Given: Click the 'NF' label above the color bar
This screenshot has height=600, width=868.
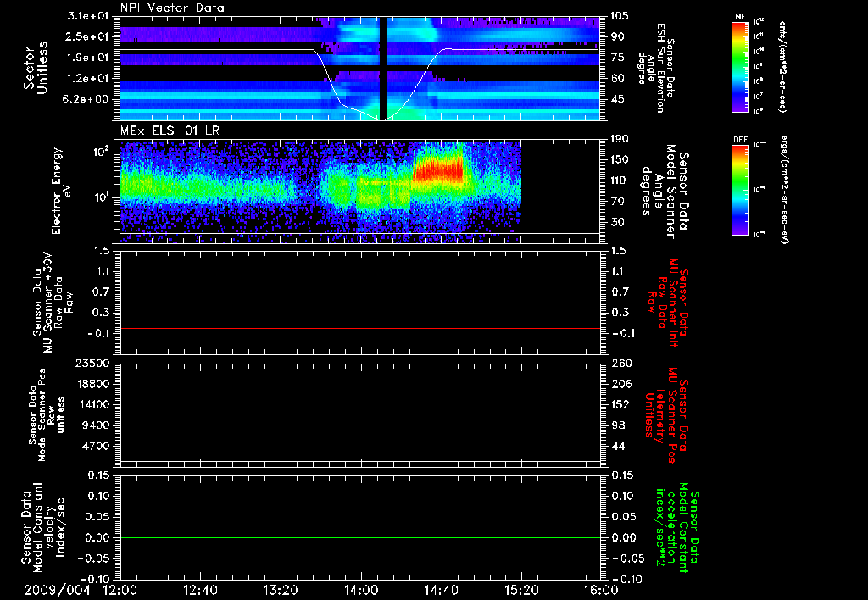Looking at the screenshot, I should point(740,17).
